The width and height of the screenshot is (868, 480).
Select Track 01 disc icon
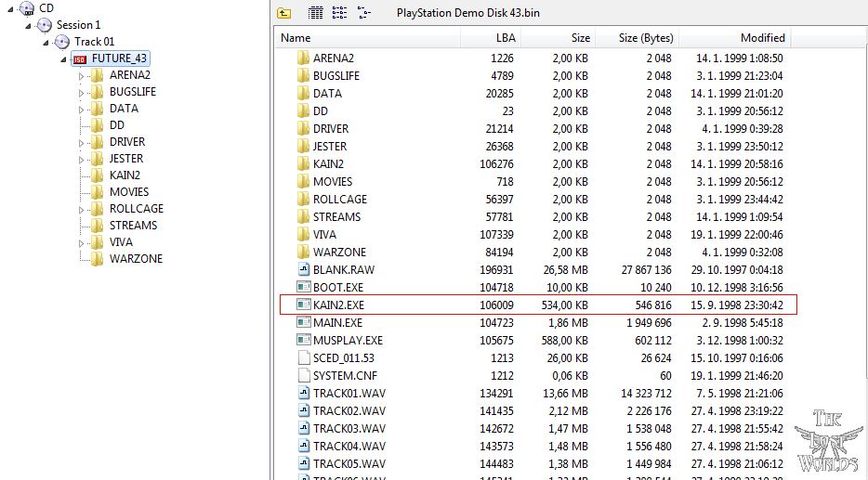(x=62, y=42)
